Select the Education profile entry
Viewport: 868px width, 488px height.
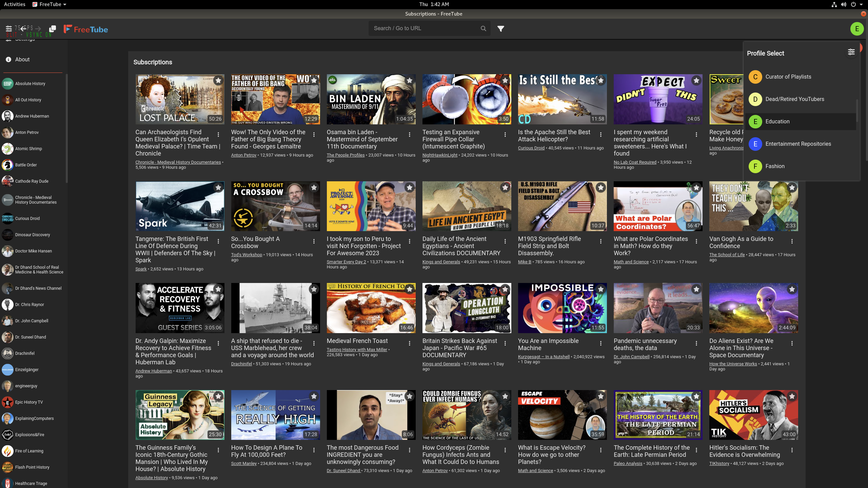pyautogui.click(x=801, y=122)
